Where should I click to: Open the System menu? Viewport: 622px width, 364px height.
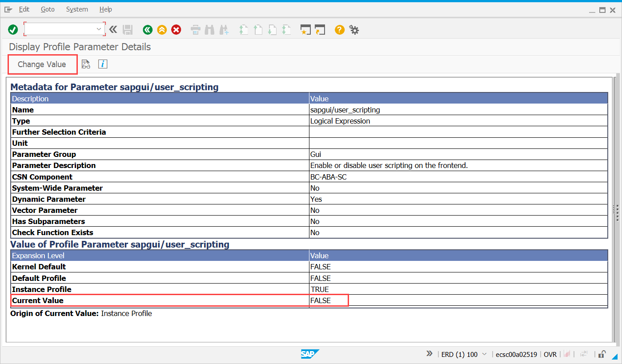77,9
